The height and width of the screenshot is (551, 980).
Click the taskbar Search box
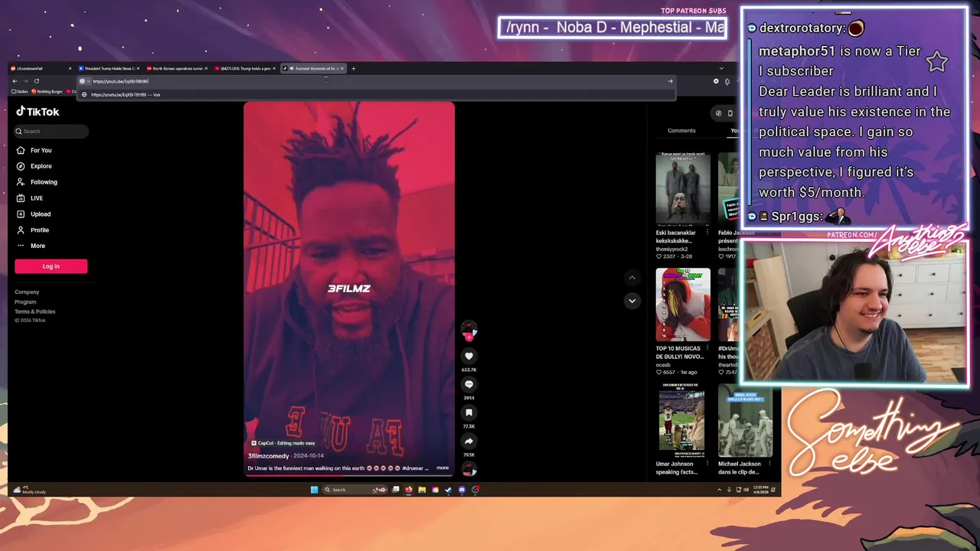(x=354, y=490)
